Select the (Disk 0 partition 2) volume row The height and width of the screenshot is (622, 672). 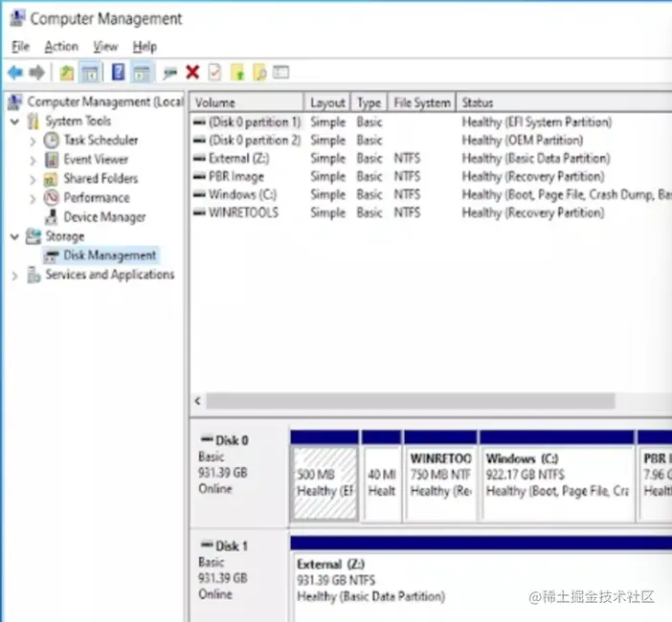(431, 140)
